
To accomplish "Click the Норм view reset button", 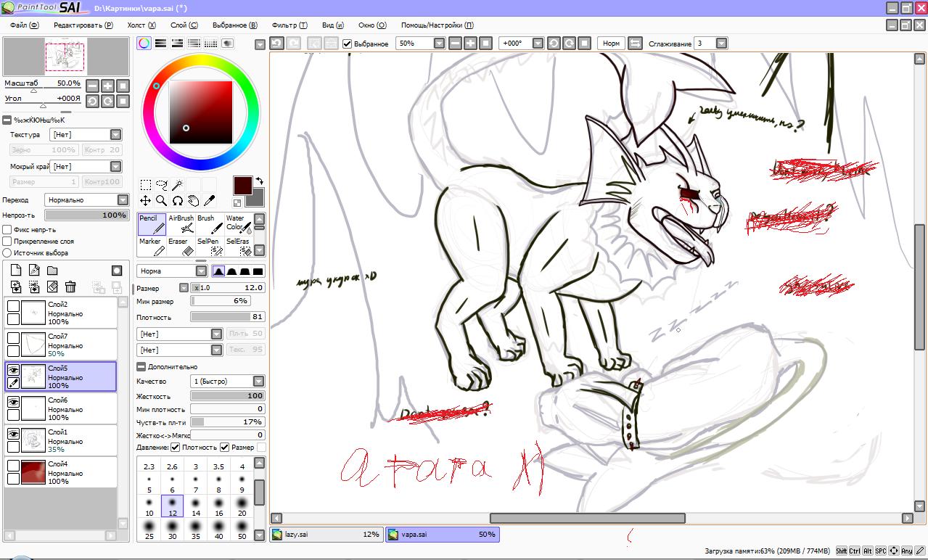I will 612,44.
